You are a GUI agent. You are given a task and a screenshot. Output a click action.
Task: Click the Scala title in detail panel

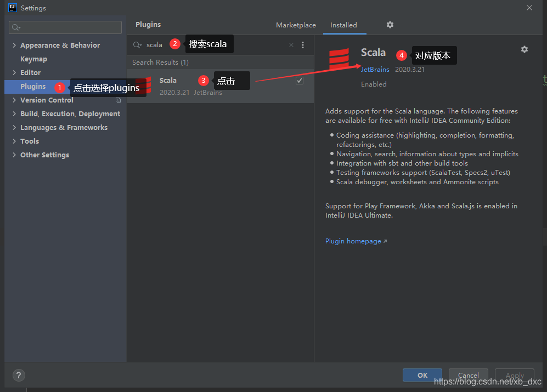pos(373,52)
